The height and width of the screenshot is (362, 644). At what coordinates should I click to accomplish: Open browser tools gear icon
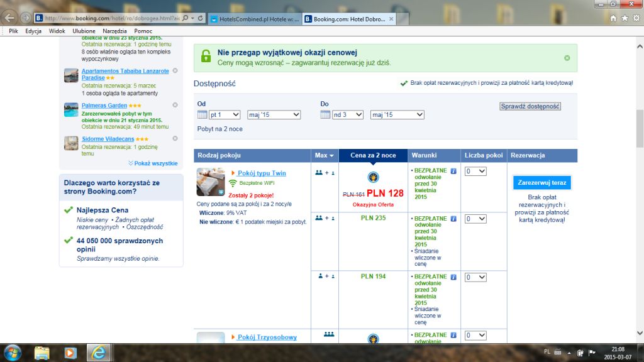click(x=636, y=18)
